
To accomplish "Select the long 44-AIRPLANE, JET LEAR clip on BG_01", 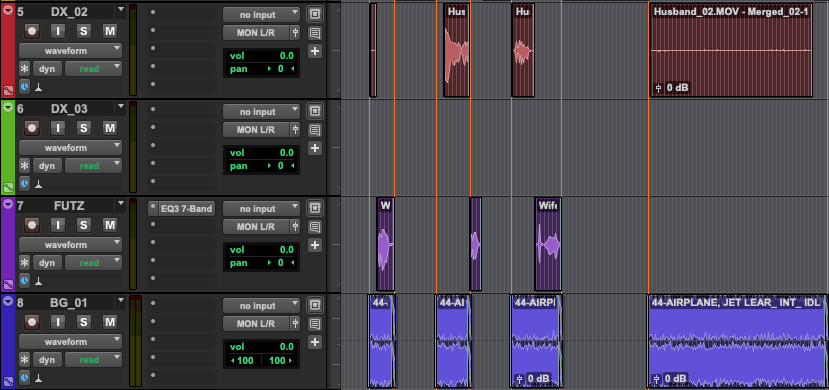I will [738, 341].
